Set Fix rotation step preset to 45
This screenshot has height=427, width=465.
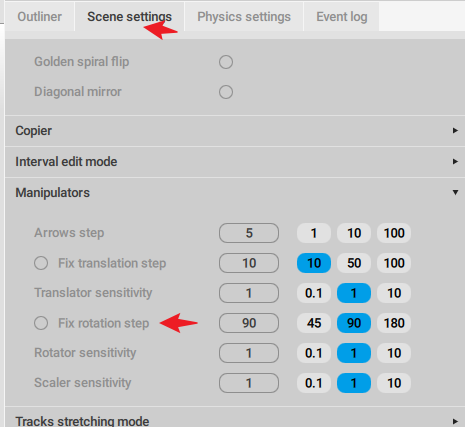pyautogui.click(x=314, y=323)
